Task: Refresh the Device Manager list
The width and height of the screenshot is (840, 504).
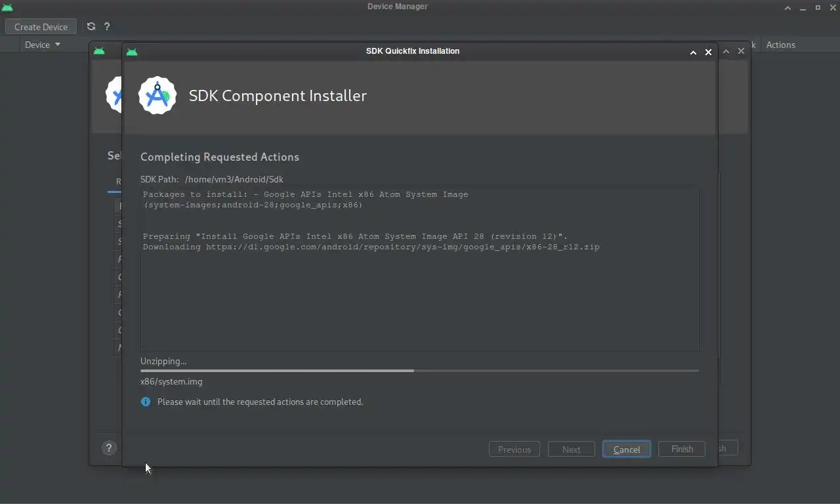Action: pos(91,26)
